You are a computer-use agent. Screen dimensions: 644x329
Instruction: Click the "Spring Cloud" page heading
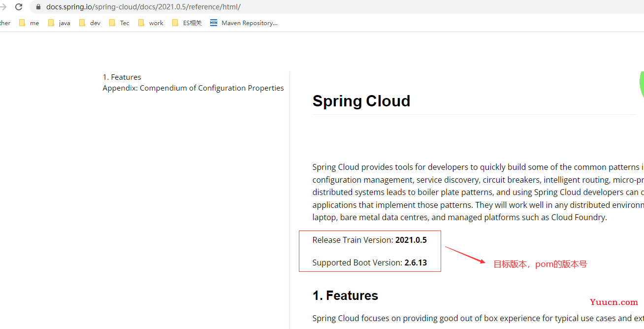tap(361, 100)
